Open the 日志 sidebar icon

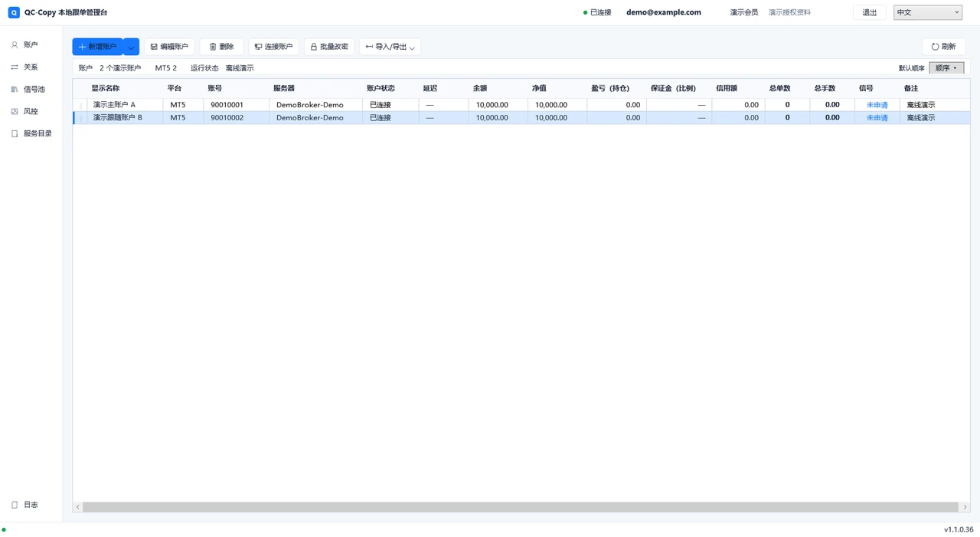[15, 505]
